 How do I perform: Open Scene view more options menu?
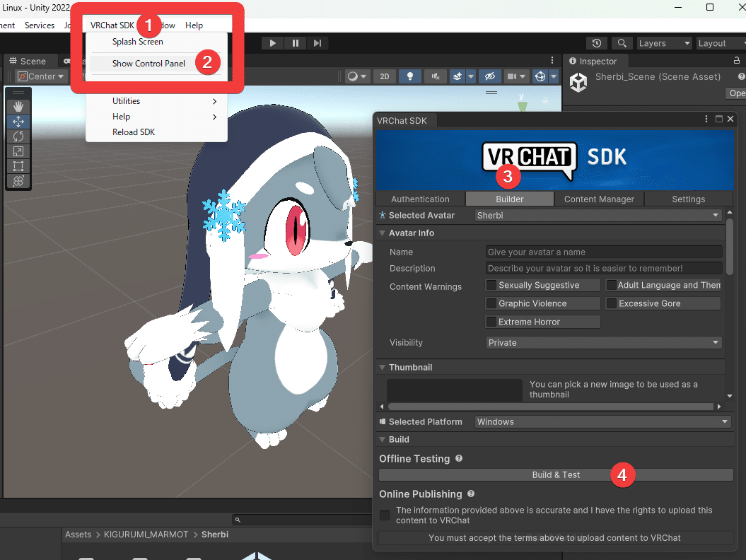552,60
